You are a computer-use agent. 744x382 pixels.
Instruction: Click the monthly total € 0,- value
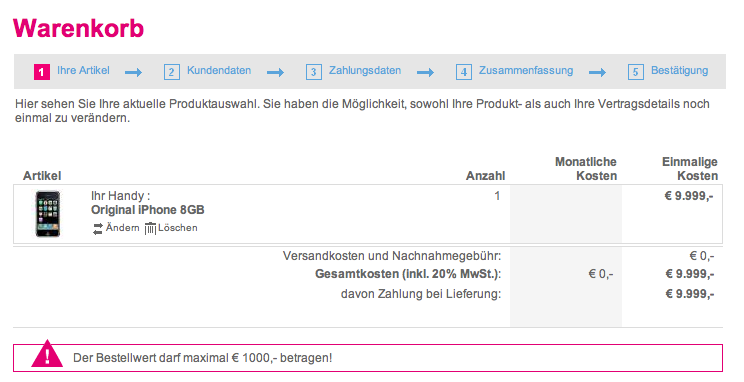pyautogui.click(x=601, y=274)
